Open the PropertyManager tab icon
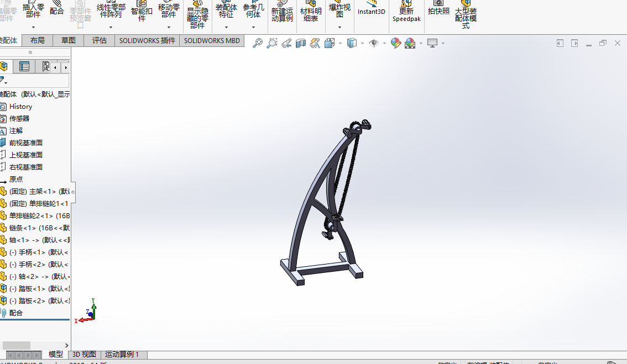Image resolution: width=627 pixels, height=364 pixels. coord(24,66)
